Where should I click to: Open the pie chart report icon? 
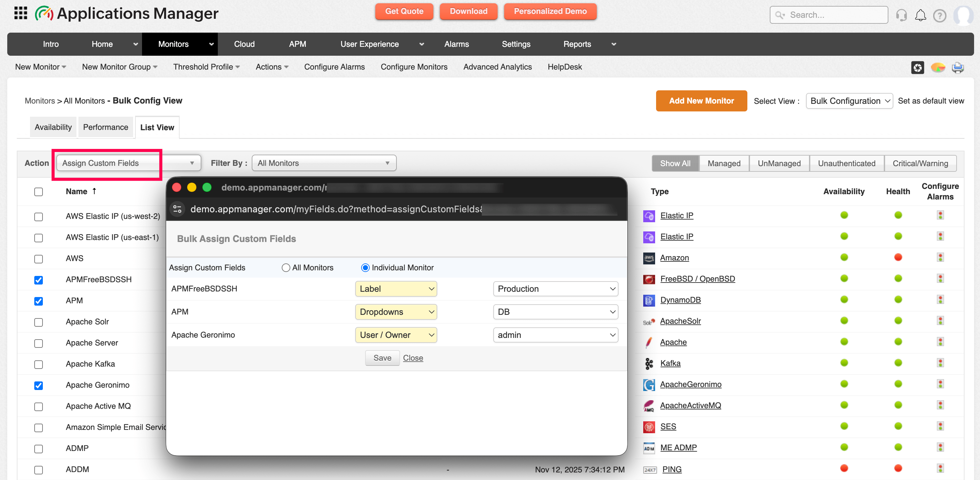[x=938, y=67]
